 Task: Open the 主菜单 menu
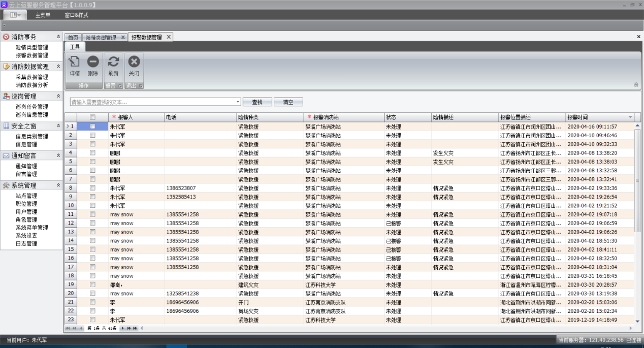pyautogui.click(x=43, y=15)
